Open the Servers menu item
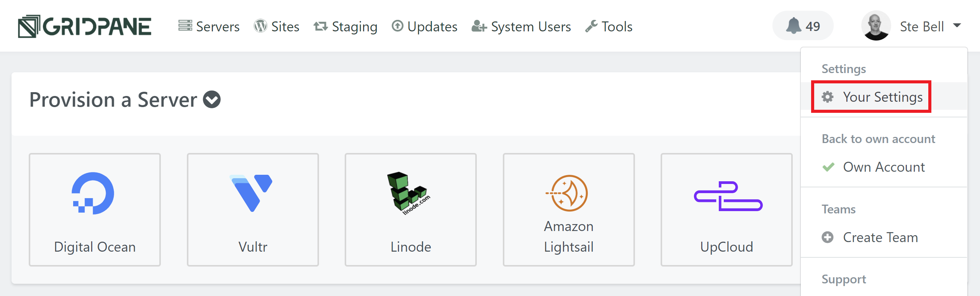980x296 pixels. pyautogui.click(x=209, y=26)
